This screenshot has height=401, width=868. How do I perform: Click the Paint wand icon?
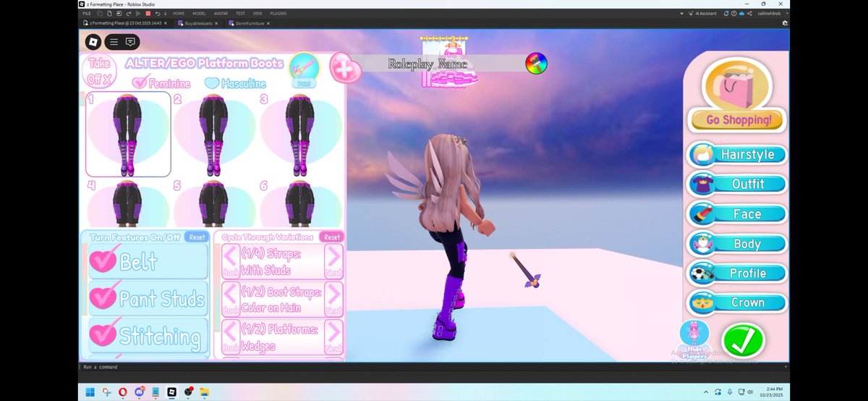click(305, 70)
